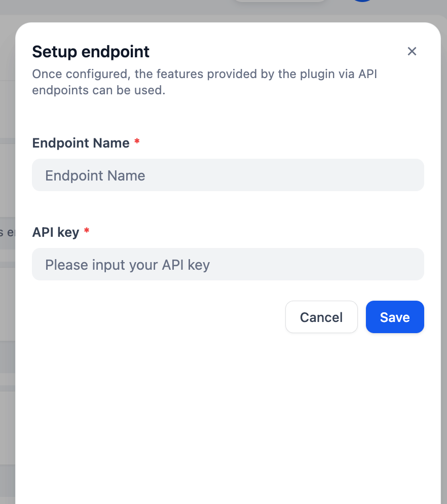Image resolution: width=447 pixels, height=504 pixels.
Task: Click the dimmed strip right of the dialog
Action: tap(444, 257)
